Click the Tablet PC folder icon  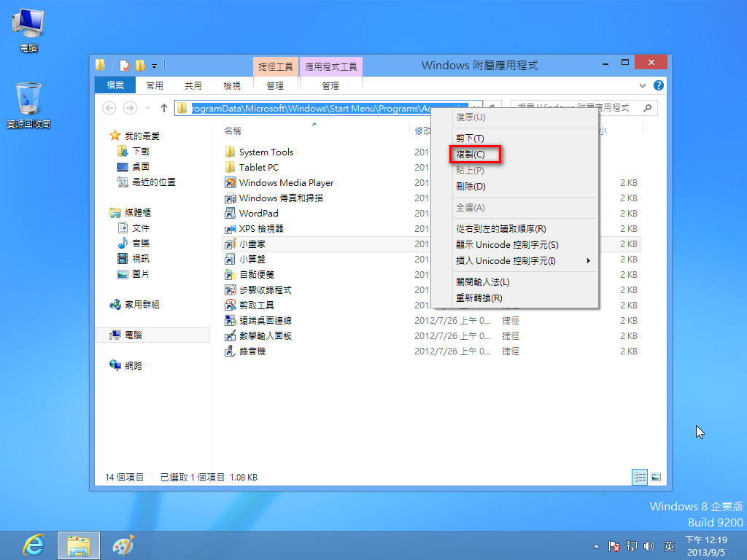point(230,167)
